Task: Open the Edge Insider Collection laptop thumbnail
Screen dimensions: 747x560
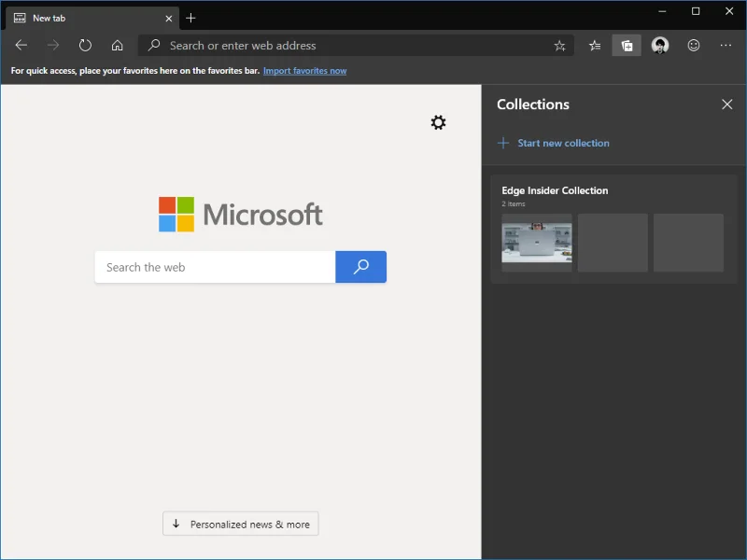Action: tap(537, 243)
